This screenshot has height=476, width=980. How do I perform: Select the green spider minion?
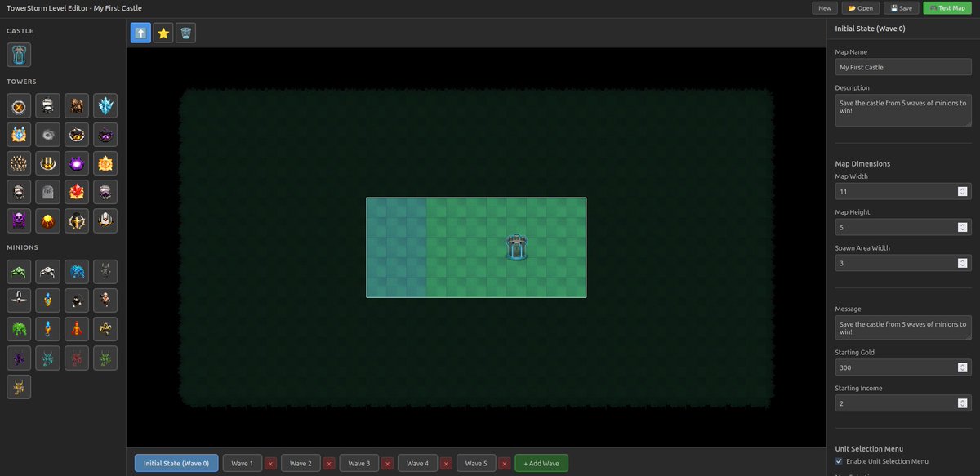click(18, 271)
